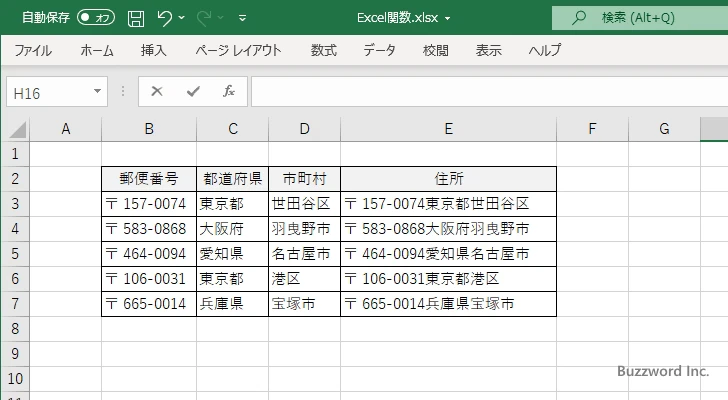Click the search magnifier icon
The image size is (728, 400).
click(x=578, y=18)
